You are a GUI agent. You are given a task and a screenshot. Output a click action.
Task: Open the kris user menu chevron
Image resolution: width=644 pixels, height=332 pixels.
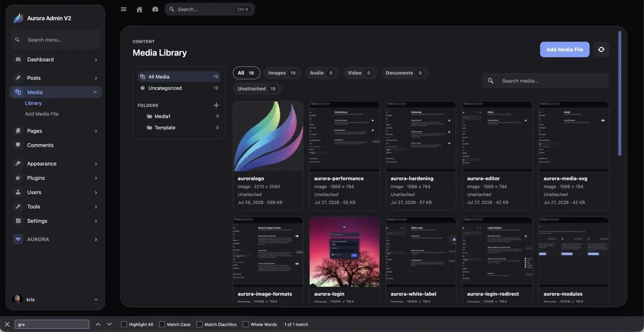(x=96, y=299)
